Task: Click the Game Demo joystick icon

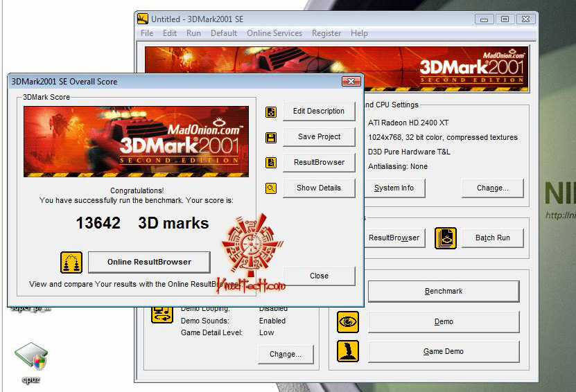Action: coord(348,351)
